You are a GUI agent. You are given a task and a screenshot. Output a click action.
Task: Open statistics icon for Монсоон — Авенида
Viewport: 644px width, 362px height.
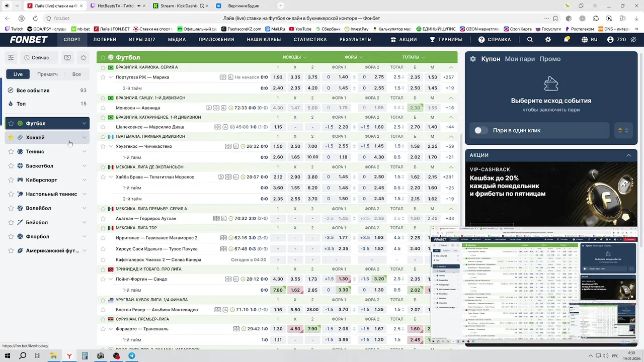click(x=223, y=108)
